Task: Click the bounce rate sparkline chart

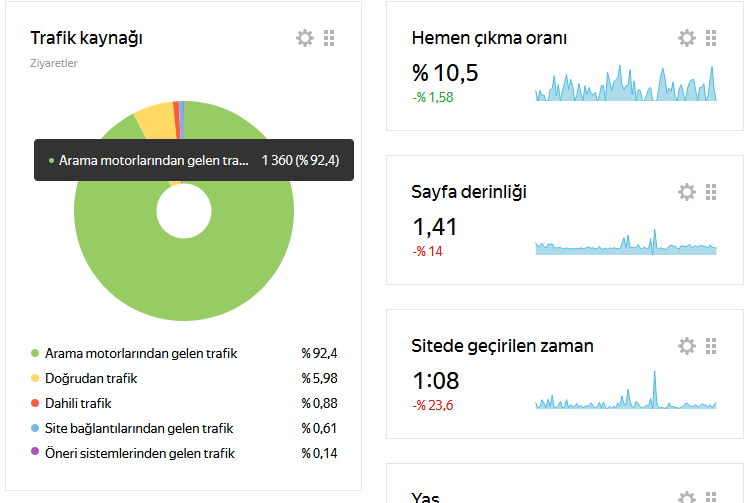Action: pos(626,83)
